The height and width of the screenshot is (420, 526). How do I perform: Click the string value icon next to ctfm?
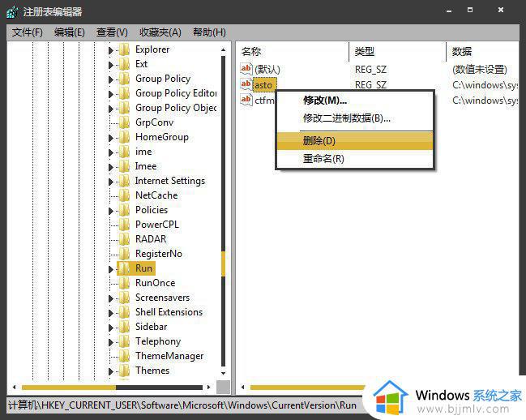[246, 100]
